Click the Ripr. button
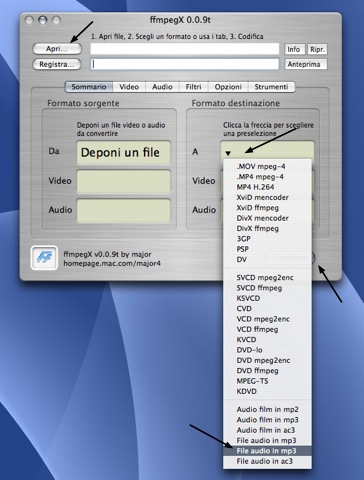The height and width of the screenshot is (480, 364). pyautogui.click(x=317, y=49)
